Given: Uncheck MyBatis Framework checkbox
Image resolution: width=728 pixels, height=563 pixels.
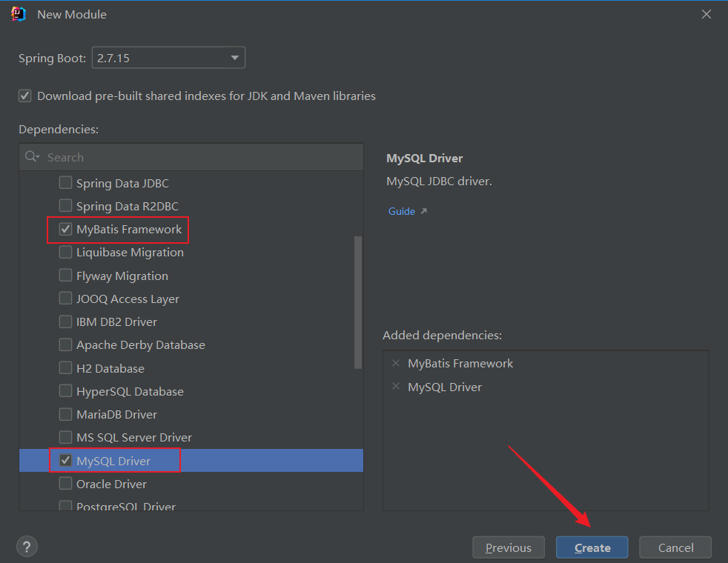Looking at the screenshot, I should [x=65, y=229].
